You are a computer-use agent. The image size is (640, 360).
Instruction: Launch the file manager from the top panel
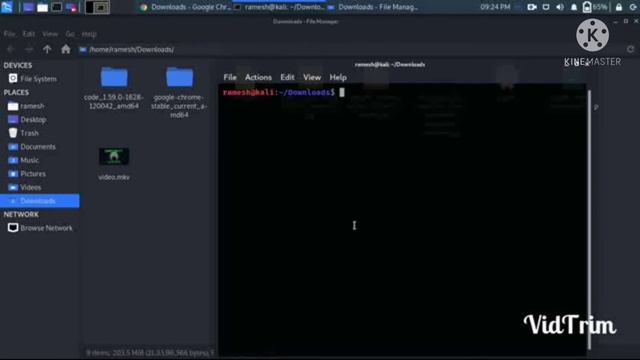coord(42,7)
